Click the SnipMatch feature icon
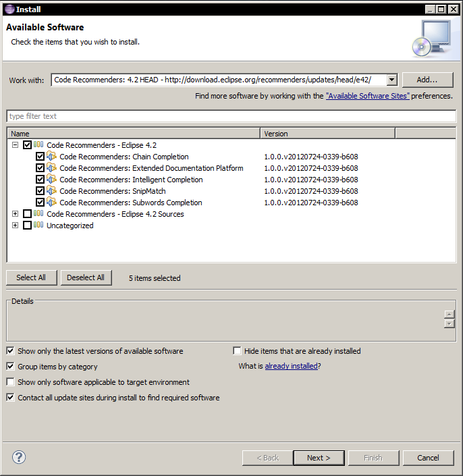Screen dimensions: 463x476 point(51,191)
